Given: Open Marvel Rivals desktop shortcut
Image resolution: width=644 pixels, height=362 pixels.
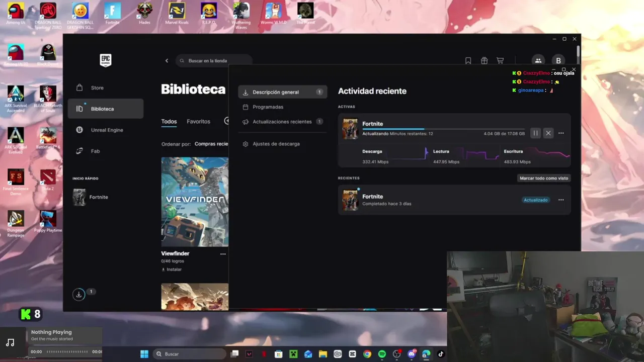Looking at the screenshot, I should pyautogui.click(x=177, y=14).
